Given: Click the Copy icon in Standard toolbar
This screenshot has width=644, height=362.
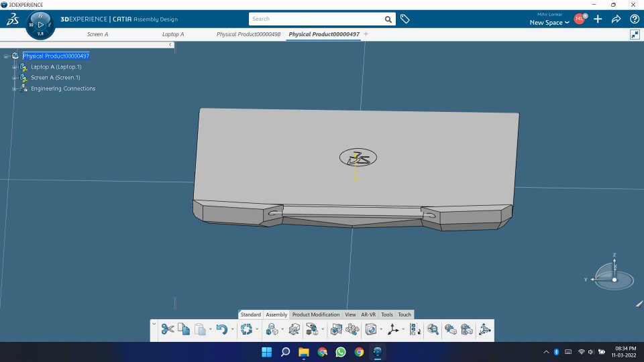Looking at the screenshot, I should click(184, 329).
